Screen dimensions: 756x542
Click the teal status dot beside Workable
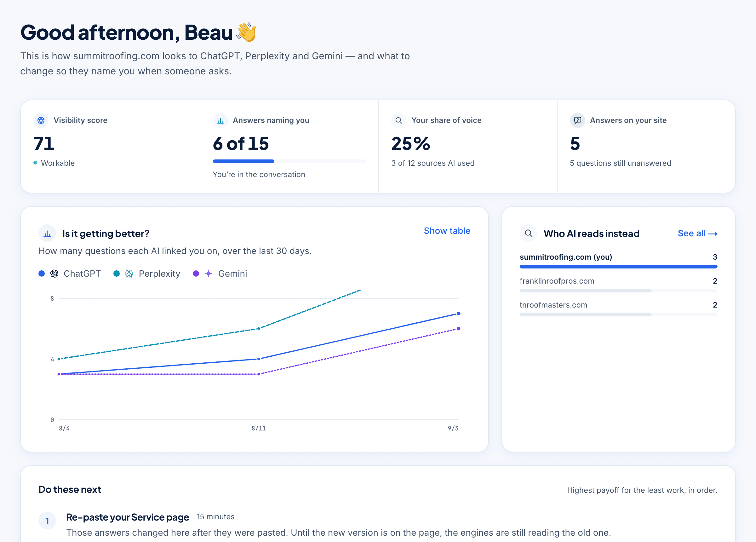(35, 163)
